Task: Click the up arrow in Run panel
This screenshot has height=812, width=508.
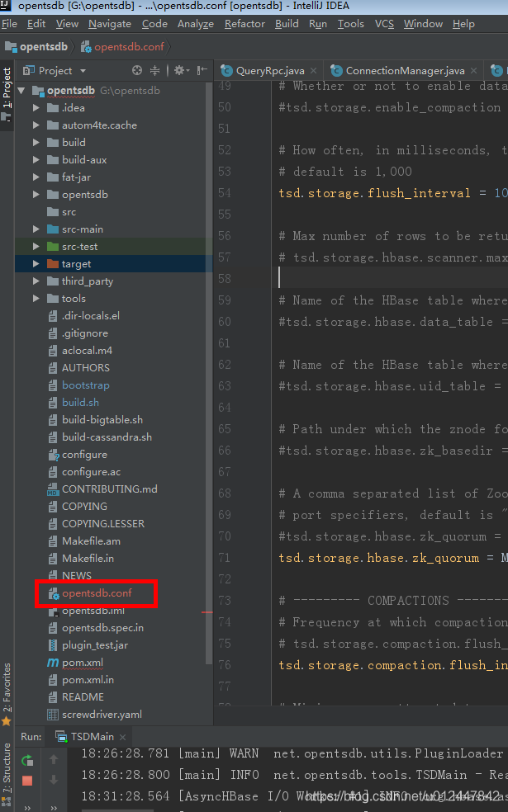Action: coord(54,760)
